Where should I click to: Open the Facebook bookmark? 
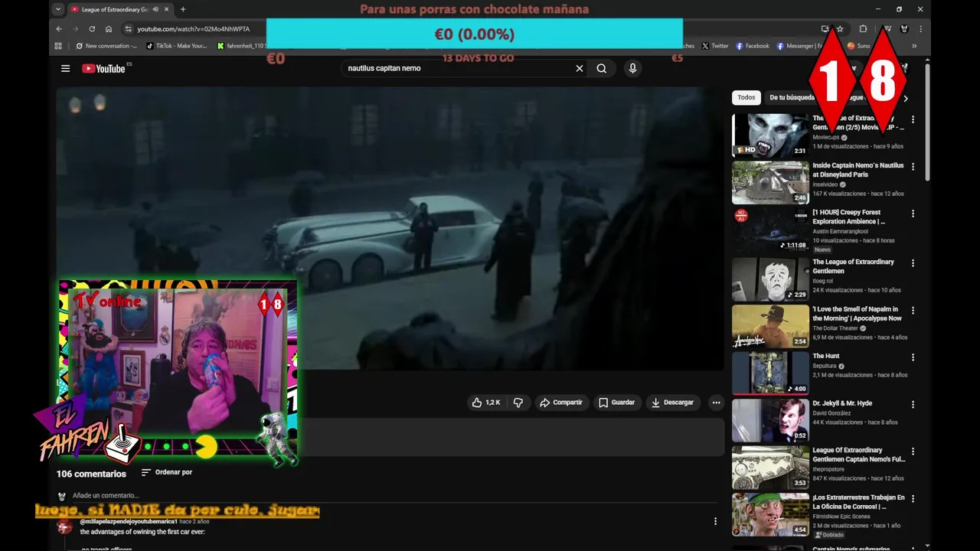point(752,46)
